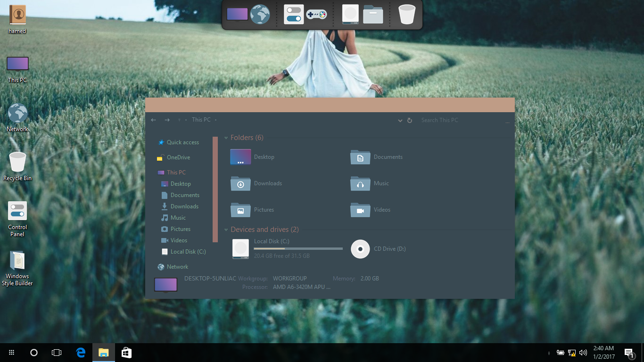Viewport: 644px width, 362px height.
Task: Open Microsoft Edge from the taskbar
Action: pyautogui.click(x=81, y=352)
